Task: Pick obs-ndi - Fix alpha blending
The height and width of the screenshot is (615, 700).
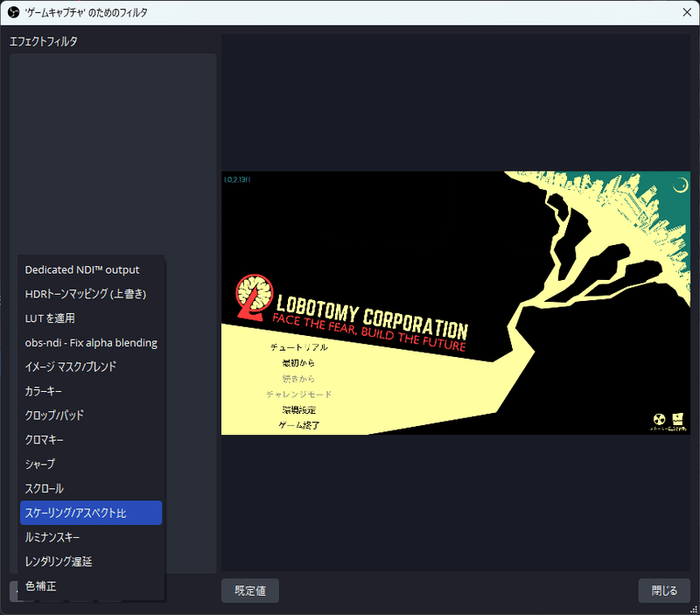Action: (91, 343)
